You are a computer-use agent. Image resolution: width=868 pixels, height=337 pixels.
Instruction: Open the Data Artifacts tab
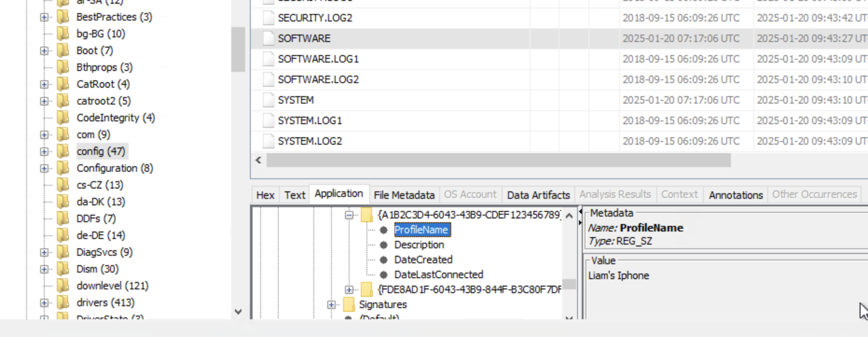pyautogui.click(x=538, y=195)
